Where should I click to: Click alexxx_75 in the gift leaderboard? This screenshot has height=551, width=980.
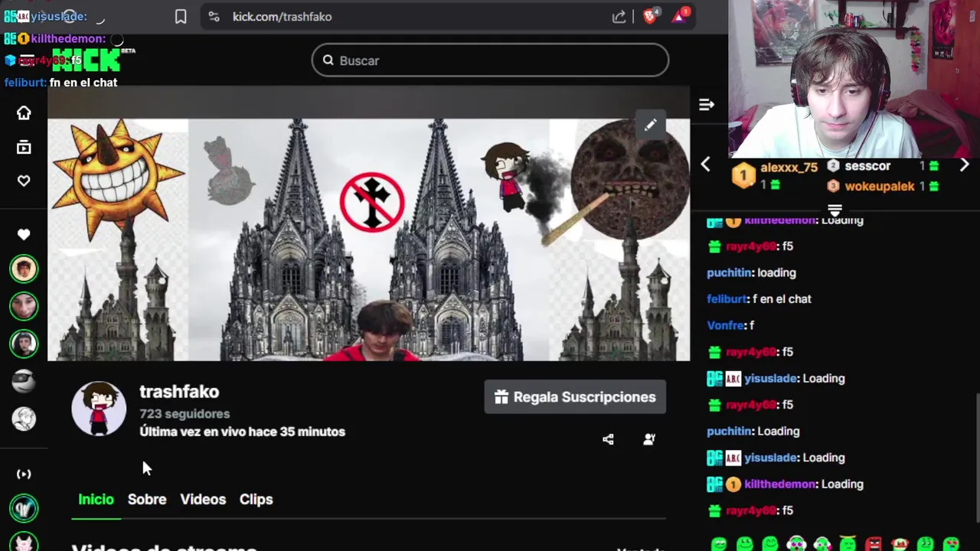click(789, 168)
